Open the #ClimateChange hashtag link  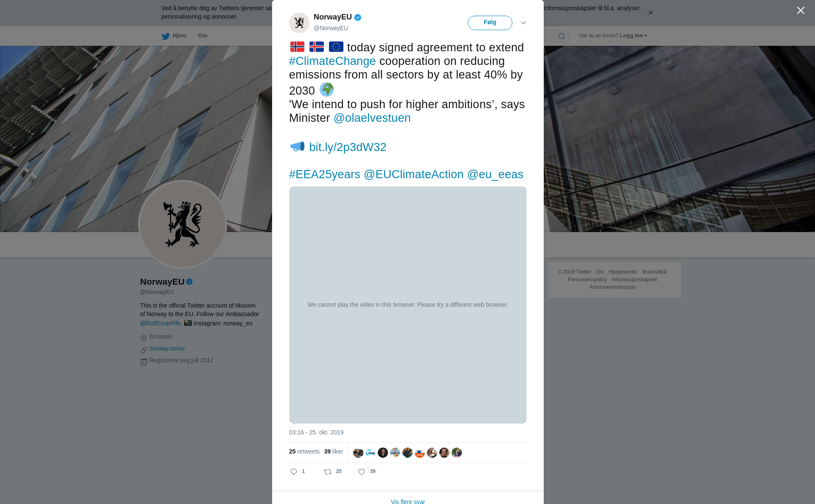click(332, 61)
